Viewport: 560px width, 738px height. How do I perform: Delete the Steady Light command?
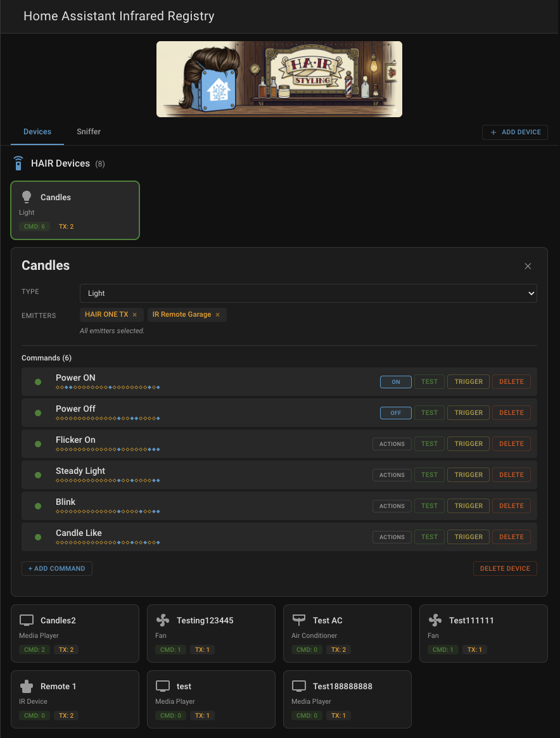[x=511, y=475]
